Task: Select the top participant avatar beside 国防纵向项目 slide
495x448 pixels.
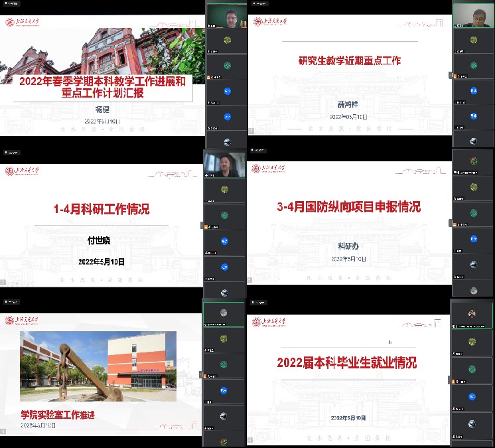Action: click(472, 161)
